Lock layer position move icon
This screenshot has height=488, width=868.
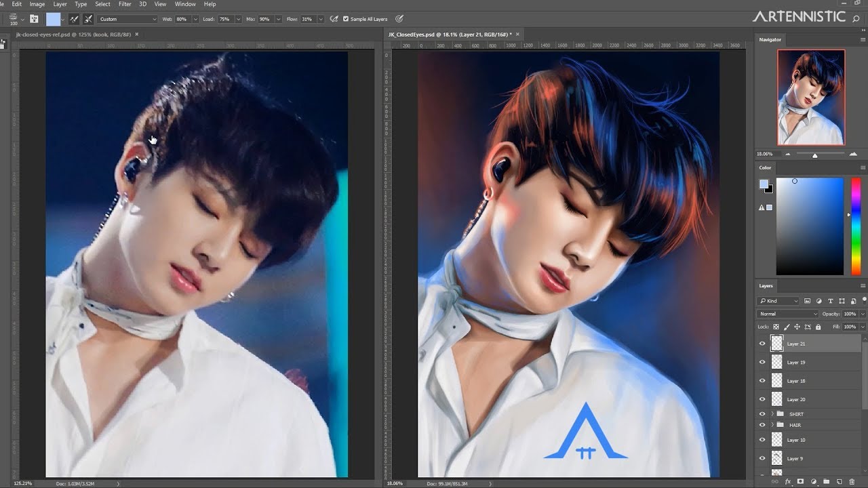click(797, 327)
